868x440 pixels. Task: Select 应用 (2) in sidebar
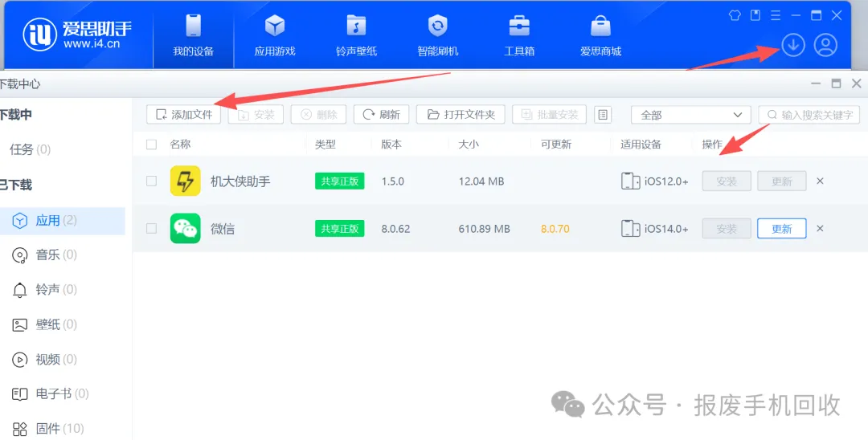click(x=63, y=221)
